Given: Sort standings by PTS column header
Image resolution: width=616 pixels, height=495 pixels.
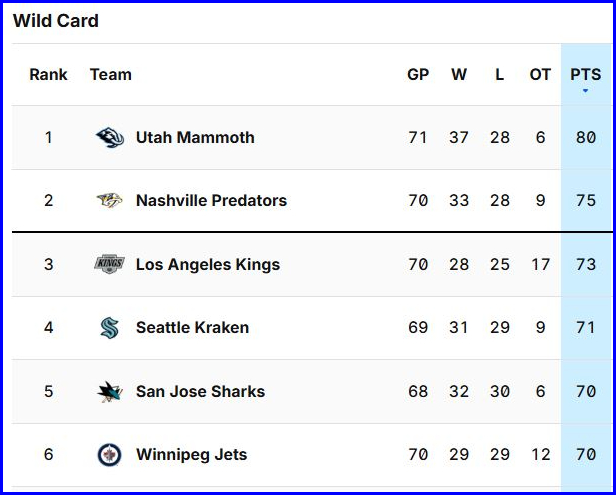Looking at the screenshot, I should coord(585,74).
